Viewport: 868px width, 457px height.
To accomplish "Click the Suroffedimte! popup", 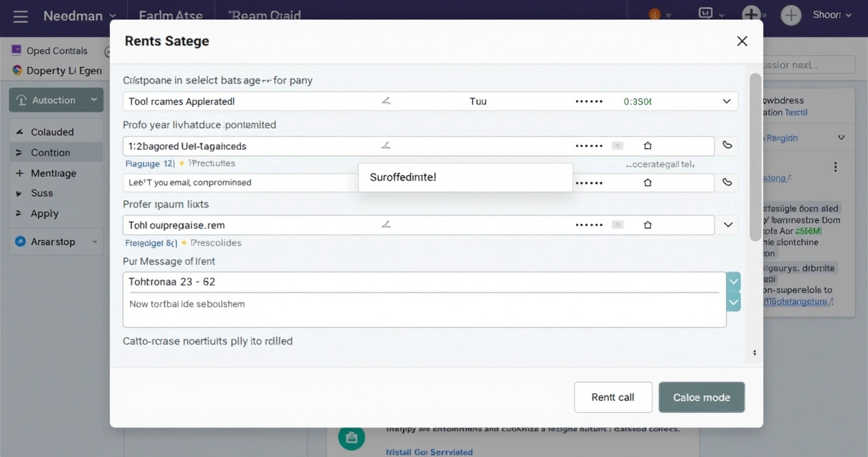I will [x=465, y=177].
